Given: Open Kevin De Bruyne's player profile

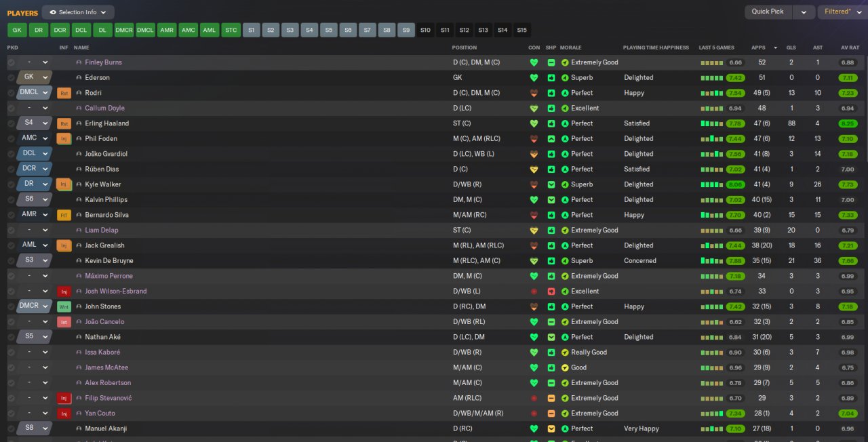Looking at the screenshot, I should pyautogui.click(x=108, y=261).
